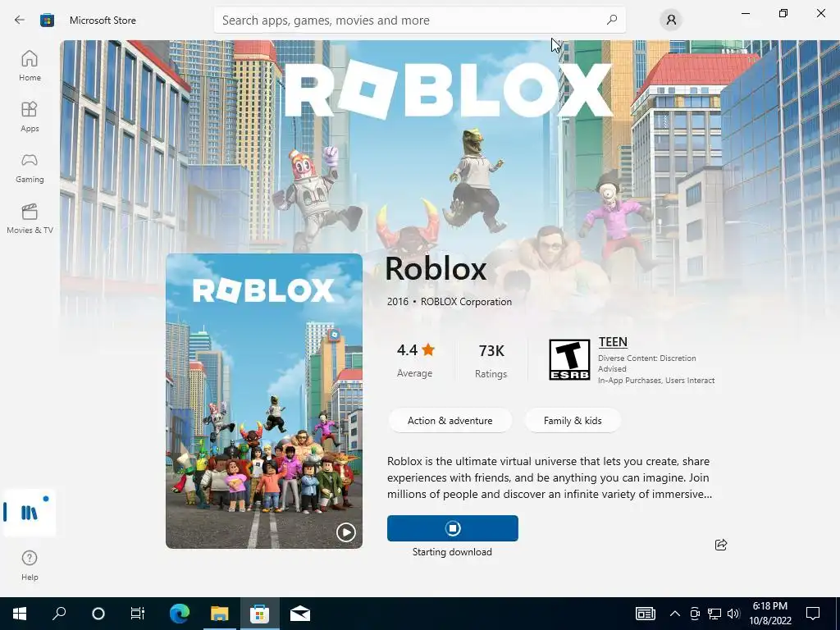Click the Meet Now tray icon
The image size is (840, 630).
[x=695, y=614]
